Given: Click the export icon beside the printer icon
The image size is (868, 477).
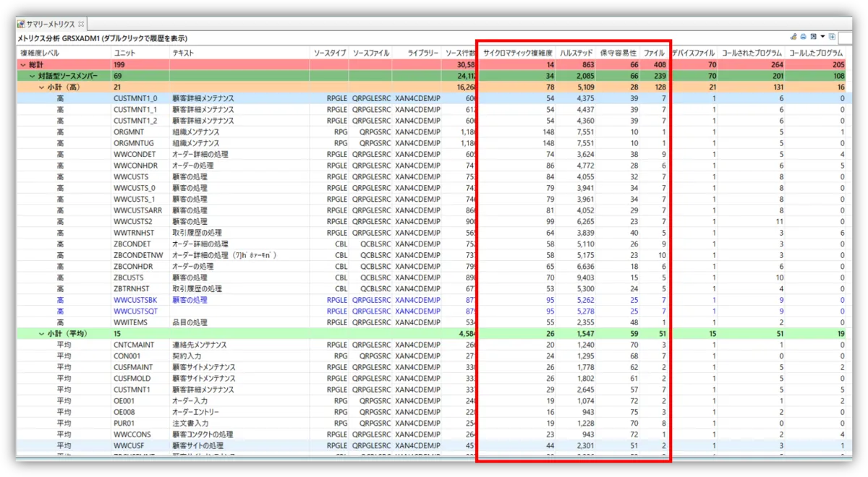Looking at the screenshot, I should [813, 37].
